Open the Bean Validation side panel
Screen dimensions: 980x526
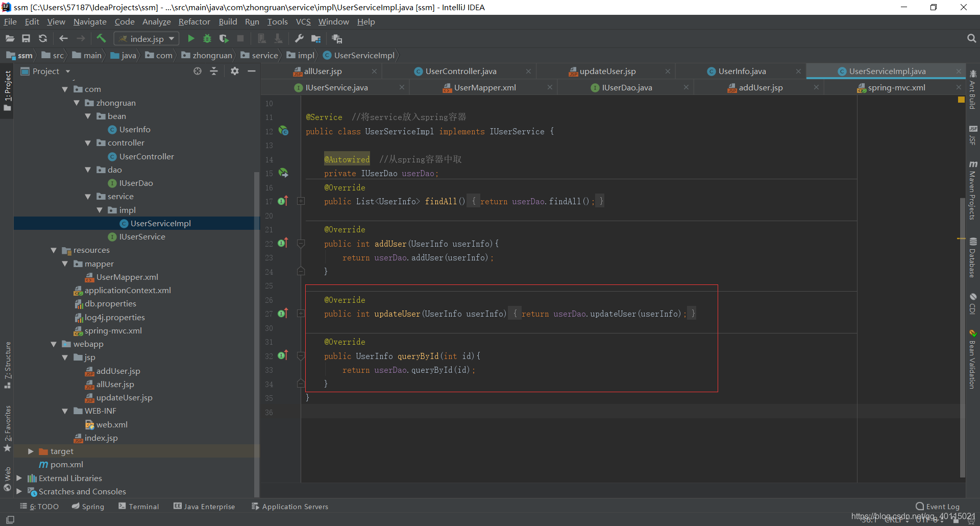click(973, 360)
